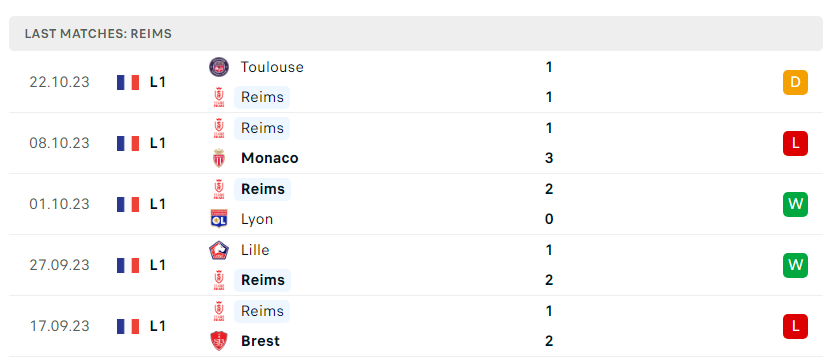Open the Toulouse team link
824x362 pixels.
coord(272,67)
